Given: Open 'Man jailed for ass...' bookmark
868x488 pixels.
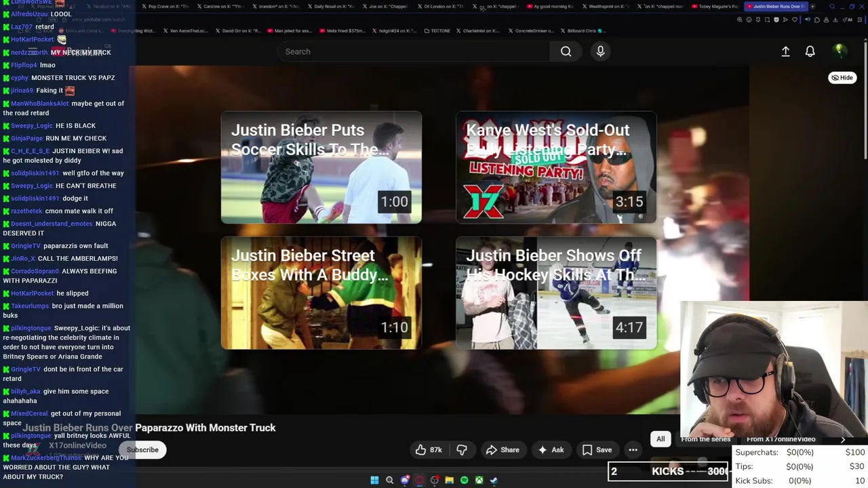Looking at the screenshot, I should tap(290, 30).
